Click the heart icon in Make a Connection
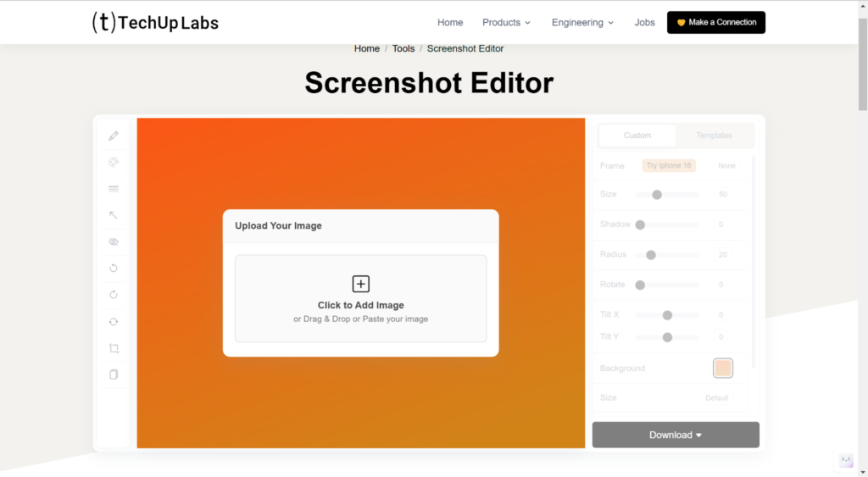This screenshot has height=477, width=868. 681,23
